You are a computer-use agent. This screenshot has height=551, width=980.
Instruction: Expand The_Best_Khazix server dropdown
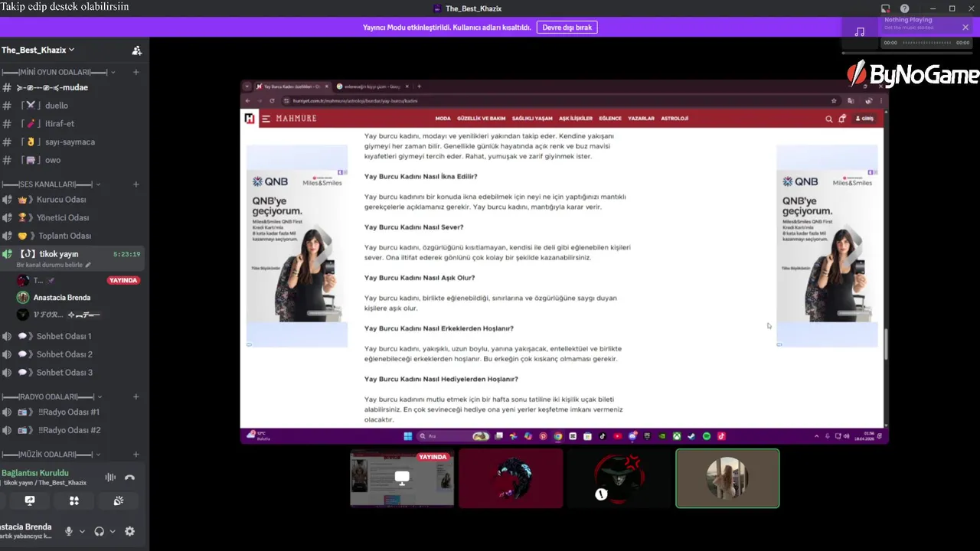[38, 50]
